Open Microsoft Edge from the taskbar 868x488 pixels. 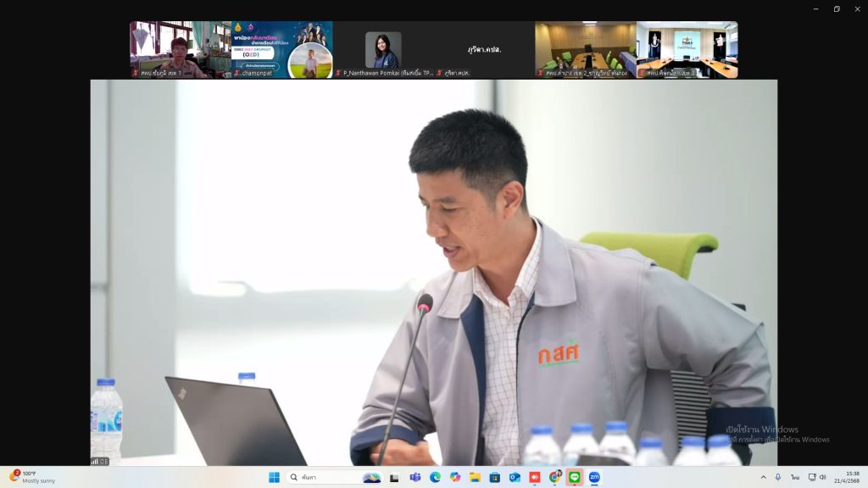pos(435,478)
